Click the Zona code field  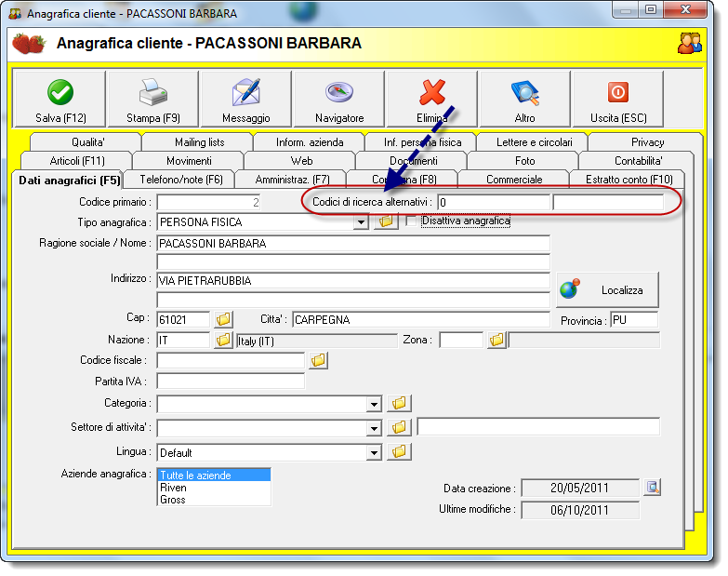click(461, 341)
